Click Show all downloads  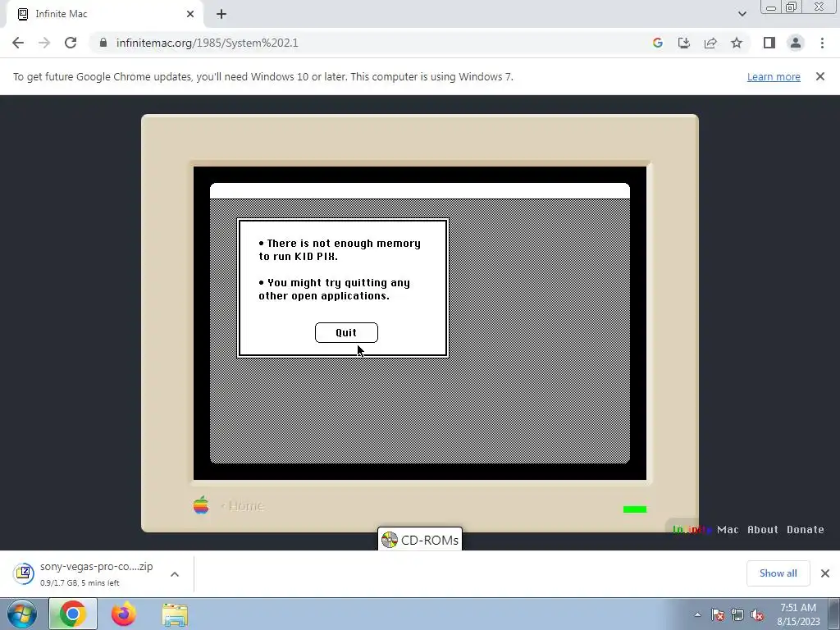coord(778,573)
